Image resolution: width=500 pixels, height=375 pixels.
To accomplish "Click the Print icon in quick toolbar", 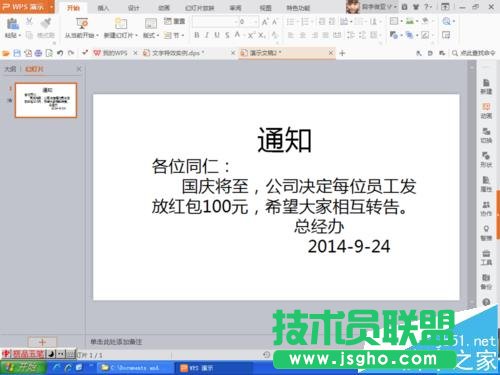I will click(39, 53).
